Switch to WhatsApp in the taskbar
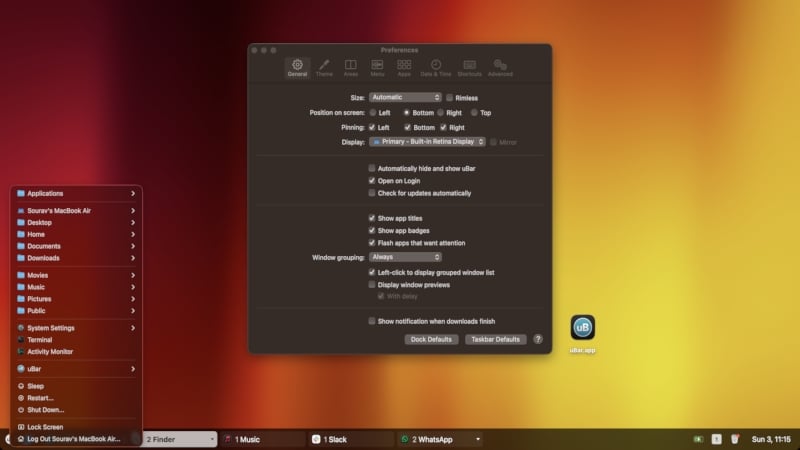The height and width of the screenshot is (450, 800). [x=440, y=439]
